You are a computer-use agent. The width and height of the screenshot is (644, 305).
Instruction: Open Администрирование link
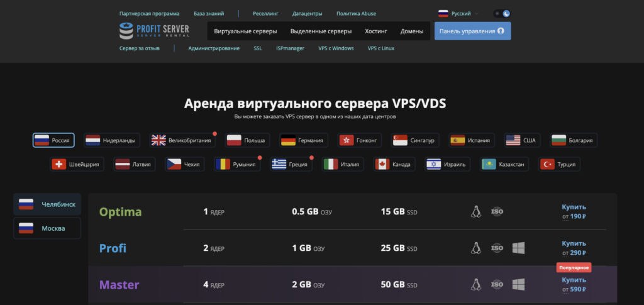point(214,48)
